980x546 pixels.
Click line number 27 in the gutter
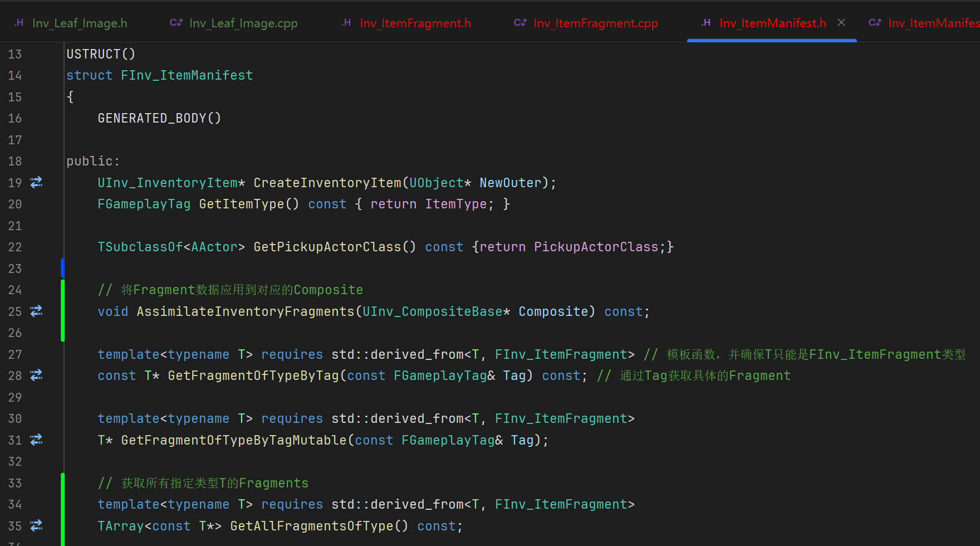pyautogui.click(x=15, y=354)
